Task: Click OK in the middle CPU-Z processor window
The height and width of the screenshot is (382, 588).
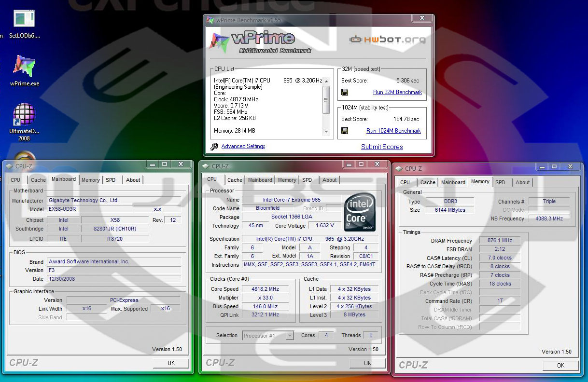Action: [x=367, y=363]
